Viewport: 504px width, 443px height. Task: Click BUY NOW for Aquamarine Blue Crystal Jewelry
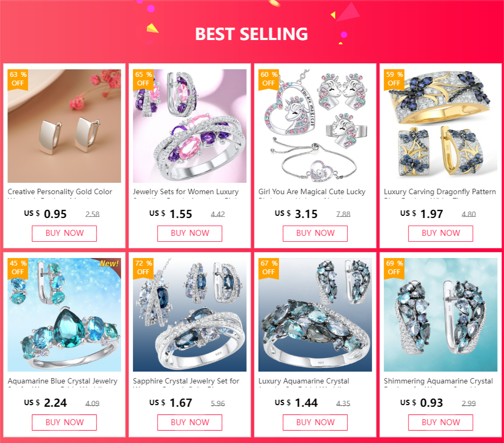click(64, 422)
